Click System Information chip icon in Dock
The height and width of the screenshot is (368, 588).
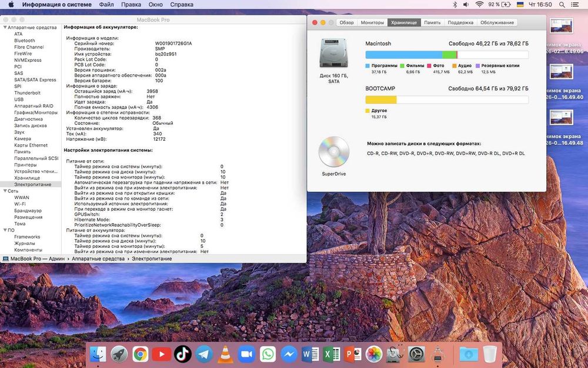(437, 354)
